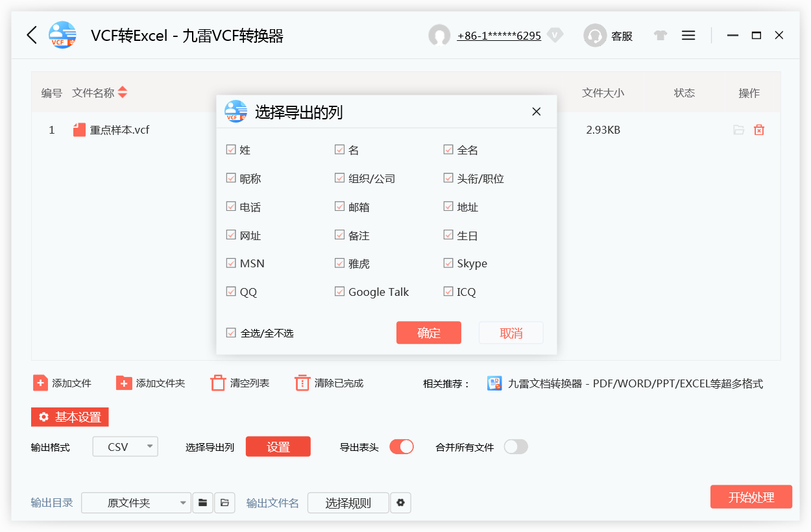Click the back arrow at top left
The height and width of the screenshot is (532, 811).
click(x=31, y=35)
